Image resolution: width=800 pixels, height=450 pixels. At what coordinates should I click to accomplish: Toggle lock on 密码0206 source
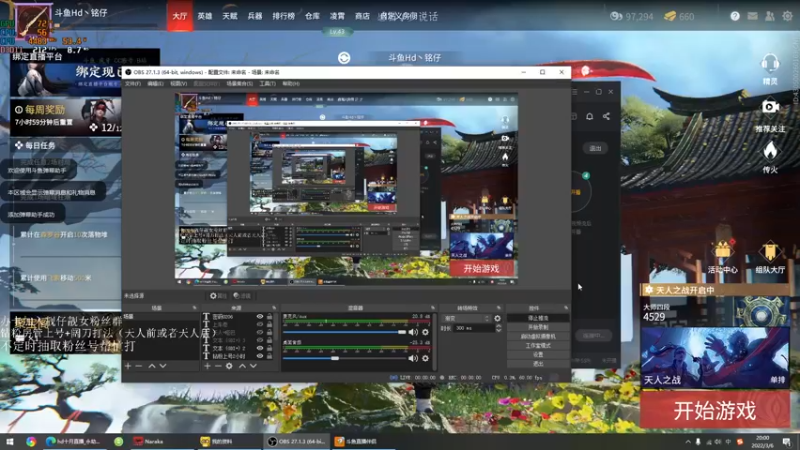(x=269, y=316)
